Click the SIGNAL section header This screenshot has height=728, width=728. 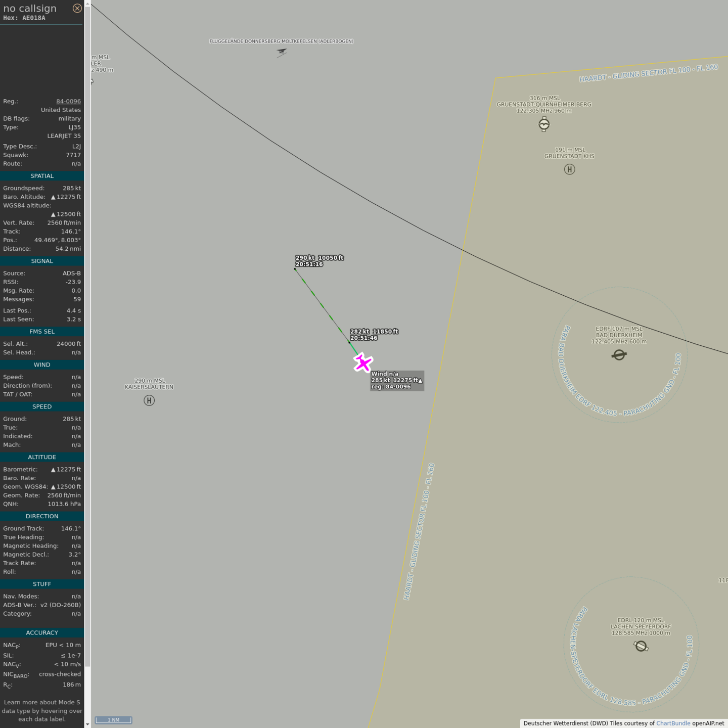42,261
